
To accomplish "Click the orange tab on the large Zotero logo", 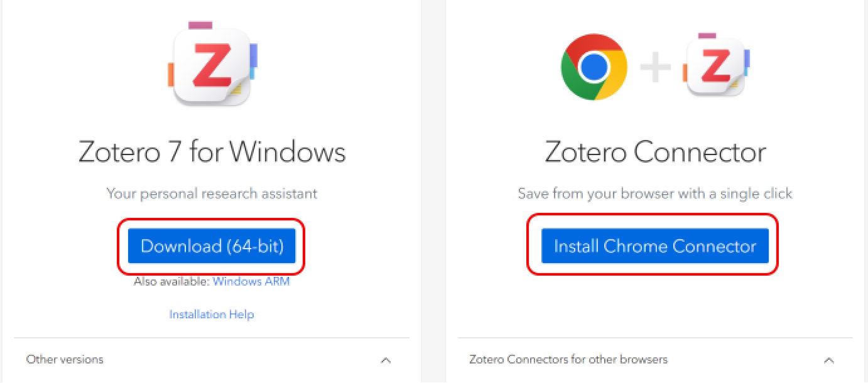I will tap(170, 74).
